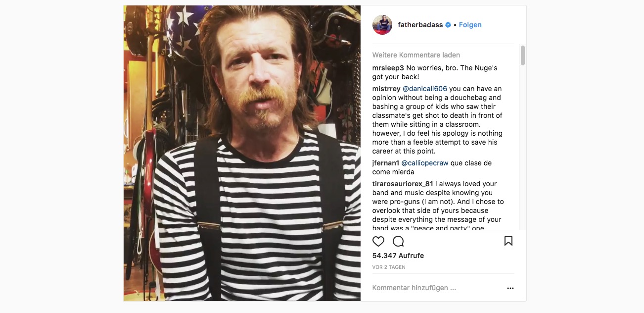This screenshot has height=313, width=644.
Task: Like the post with the heart icon
Action: coord(378,241)
